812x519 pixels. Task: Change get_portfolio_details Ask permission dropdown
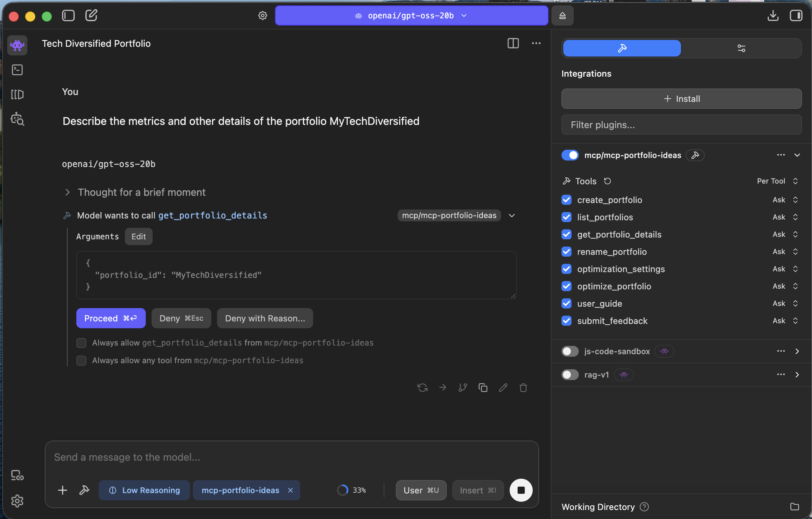[785, 234]
